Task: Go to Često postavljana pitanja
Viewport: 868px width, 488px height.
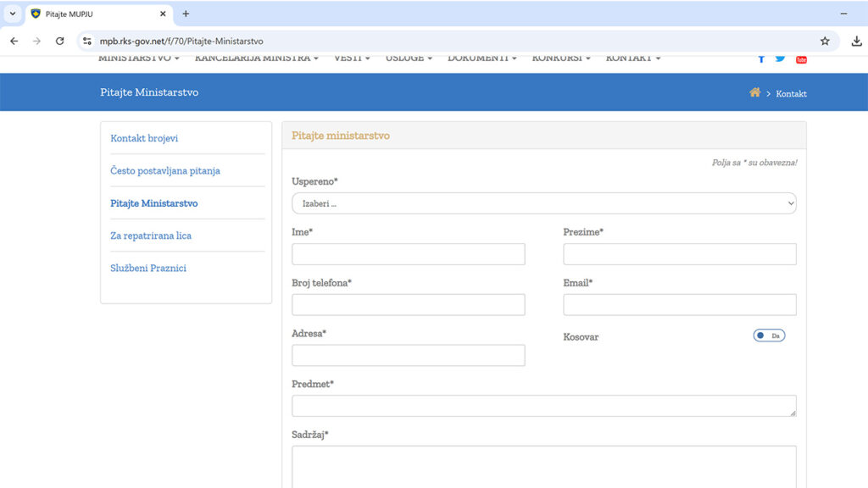Action: tap(165, 171)
